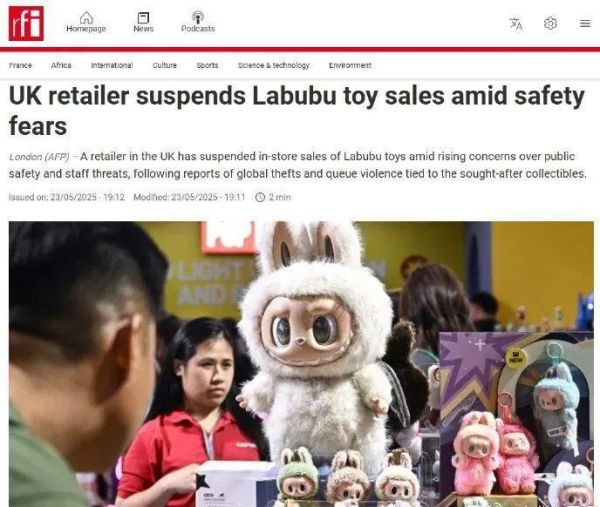This screenshot has height=507, width=600.
Task: Go to the Culture section
Action: pos(165,65)
